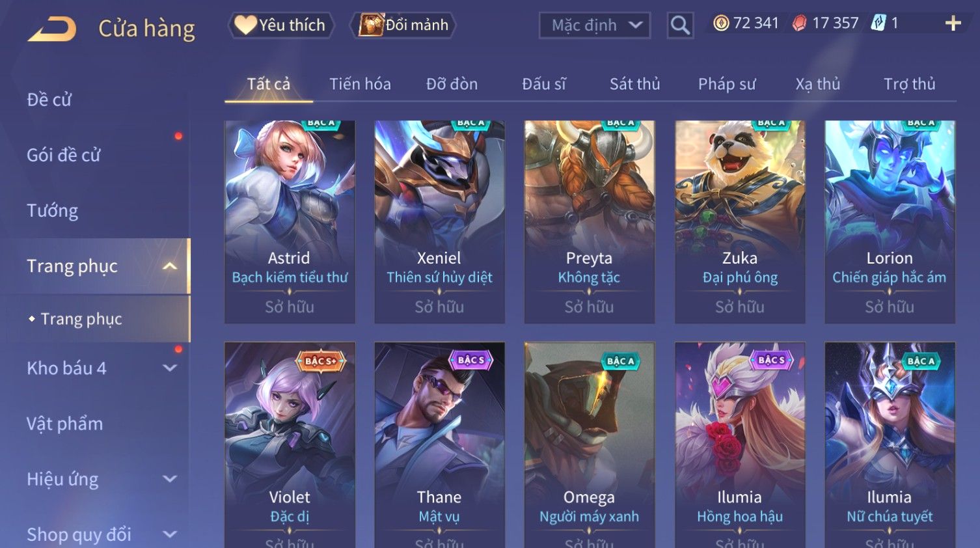This screenshot has width=980, height=548.
Task: Click the back arrow icon
Action: tap(52, 29)
